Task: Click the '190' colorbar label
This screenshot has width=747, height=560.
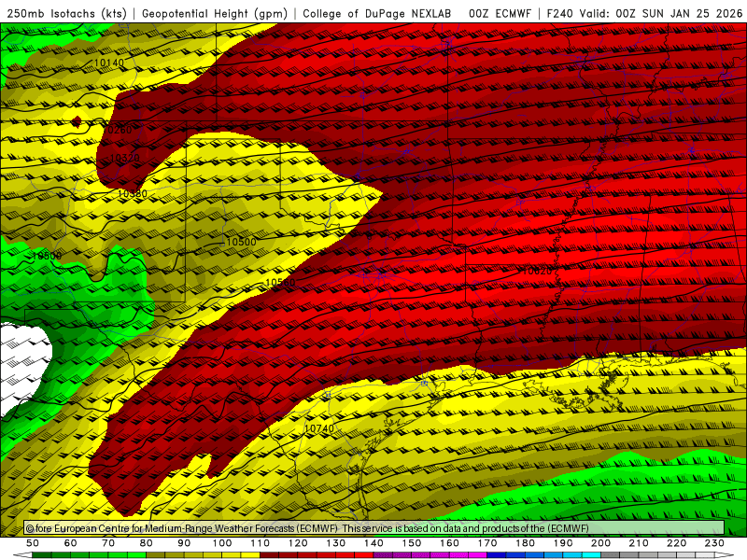Action: 563,543
